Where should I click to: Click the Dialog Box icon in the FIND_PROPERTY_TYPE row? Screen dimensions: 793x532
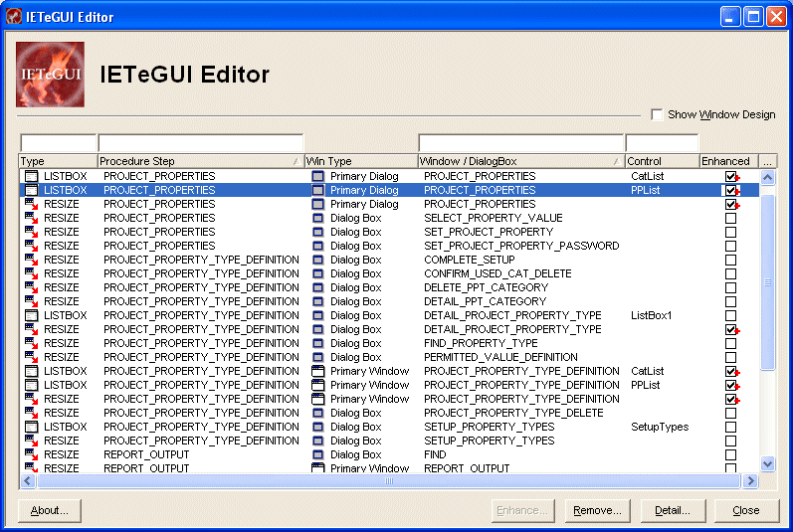tap(318, 343)
